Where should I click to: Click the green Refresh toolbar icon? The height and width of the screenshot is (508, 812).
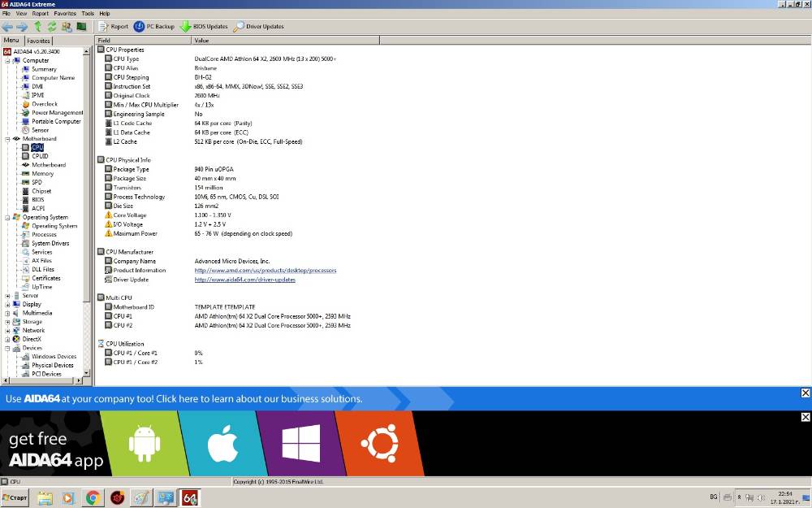point(52,27)
